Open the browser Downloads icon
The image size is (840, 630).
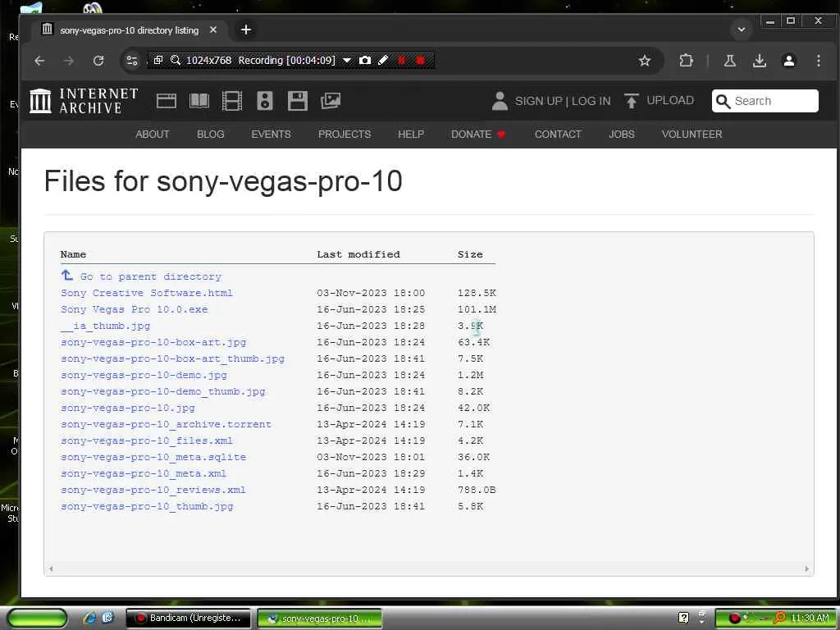click(x=759, y=61)
